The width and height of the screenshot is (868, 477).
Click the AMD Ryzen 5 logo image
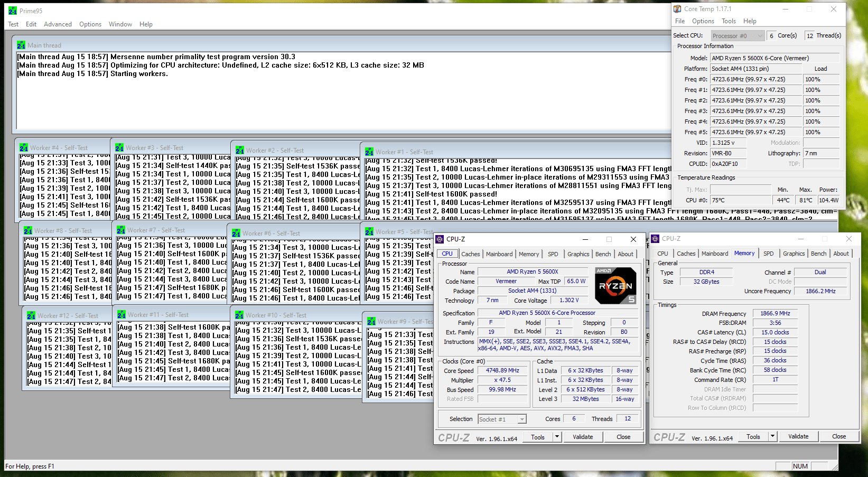point(615,286)
